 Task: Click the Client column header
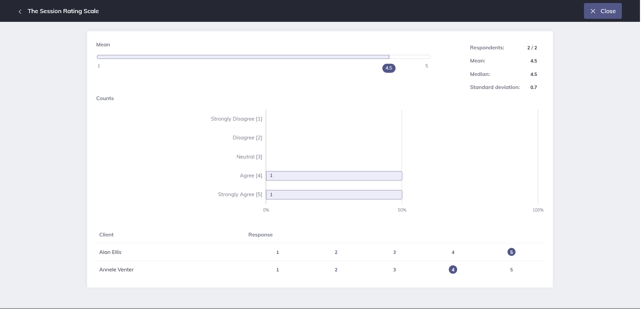pos(106,234)
